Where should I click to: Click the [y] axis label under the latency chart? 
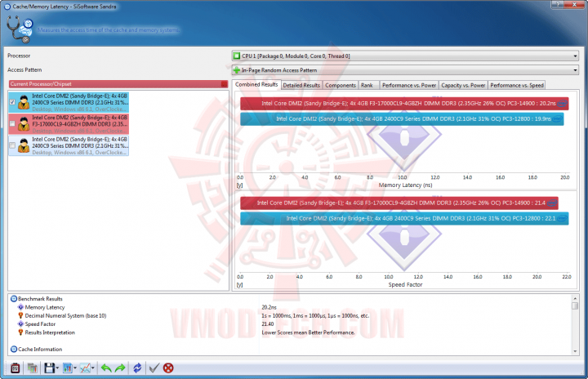pyautogui.click(x=239, y=185)
